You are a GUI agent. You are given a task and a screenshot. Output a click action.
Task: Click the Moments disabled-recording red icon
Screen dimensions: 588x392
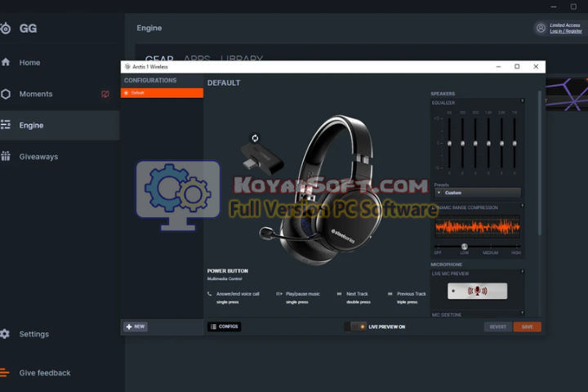[x=105, y=94]
